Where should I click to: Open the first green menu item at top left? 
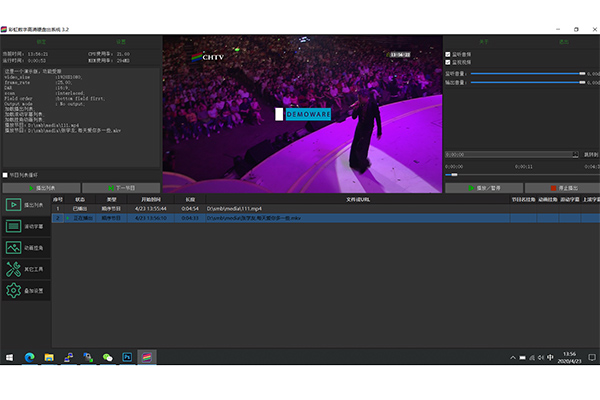41,42
